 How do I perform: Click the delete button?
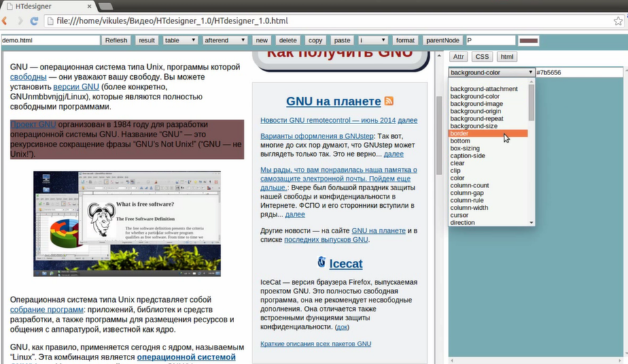tap(288, 41)
